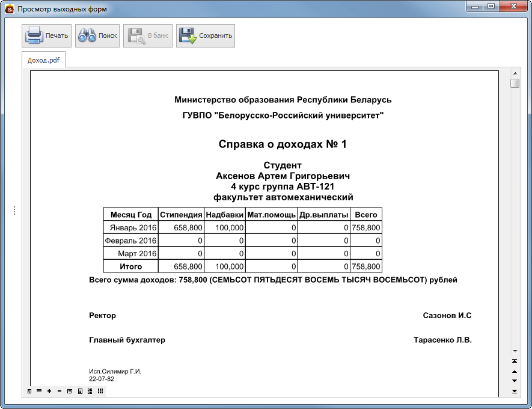
Task: Click the Печать printer button
Action: click(x=46, y=35)
